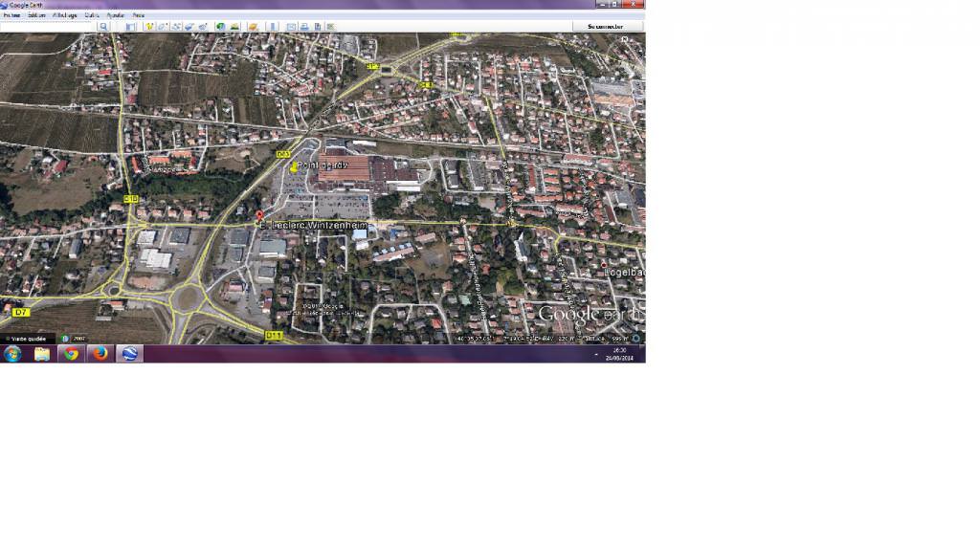Screen dimensions: 980x551
Task: Choose the add image overlay tool
Action: [x=189, y=26]
